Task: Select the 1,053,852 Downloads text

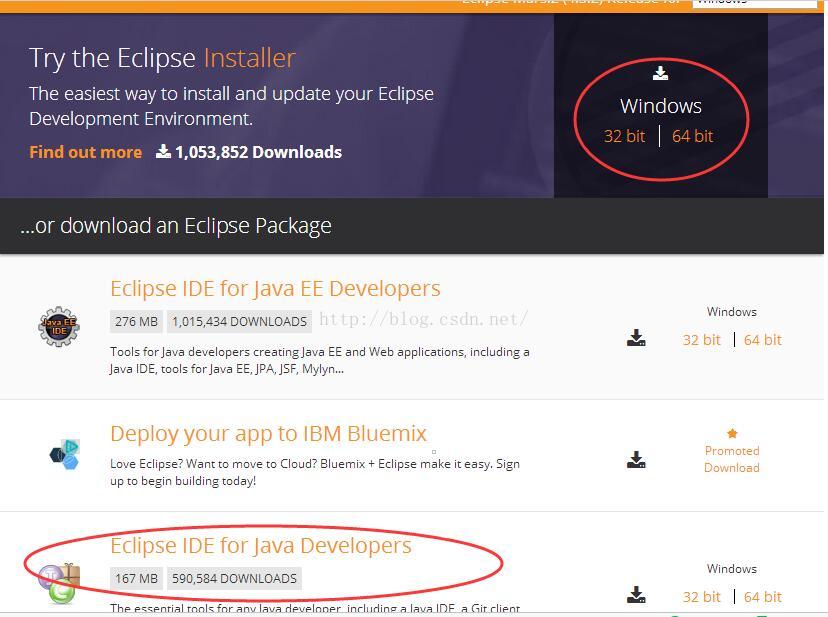Action: click(258, 152)
